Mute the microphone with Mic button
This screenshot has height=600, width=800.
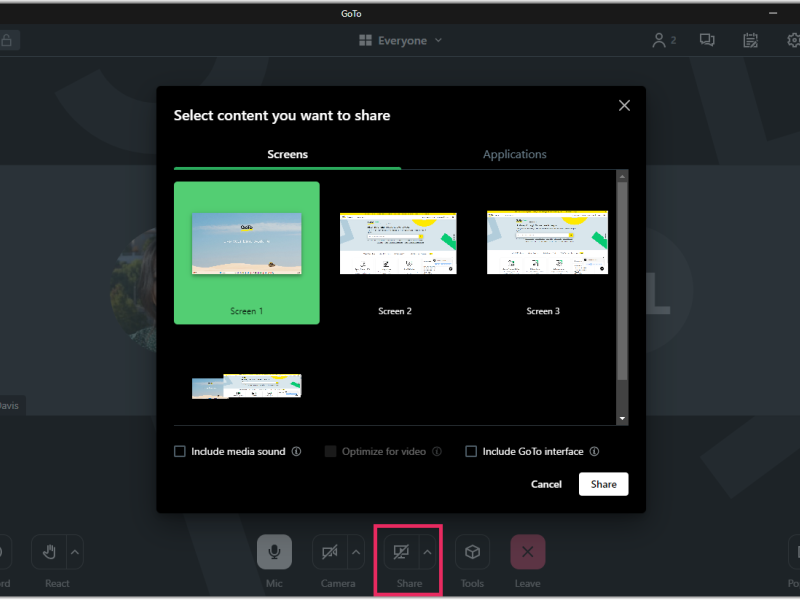[x=274, y=552]
